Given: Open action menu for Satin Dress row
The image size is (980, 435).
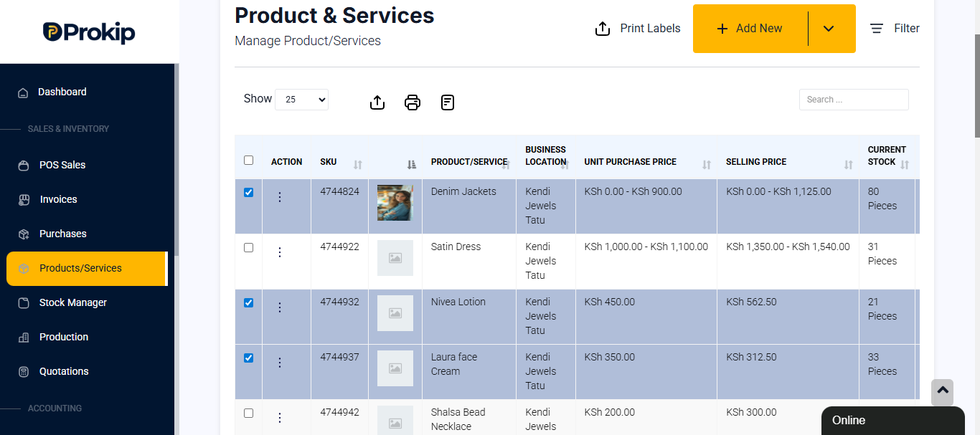Looking at the screenshot, I should point(280,252).
